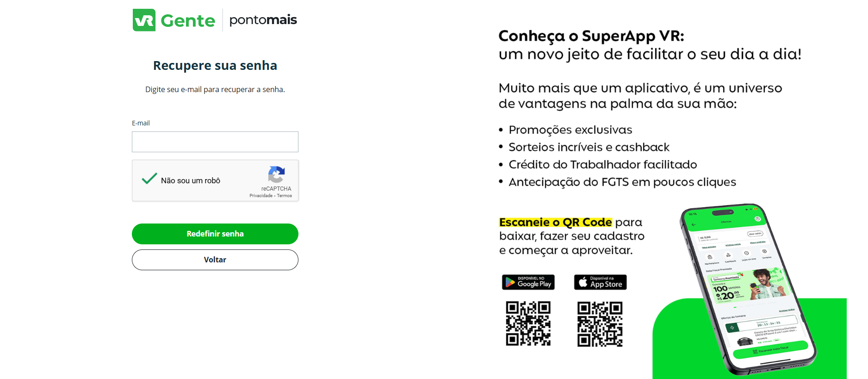Toggle the 'Não sou um robô' checkbox
This screenshot has height=379, width=868.
[149, 179]
